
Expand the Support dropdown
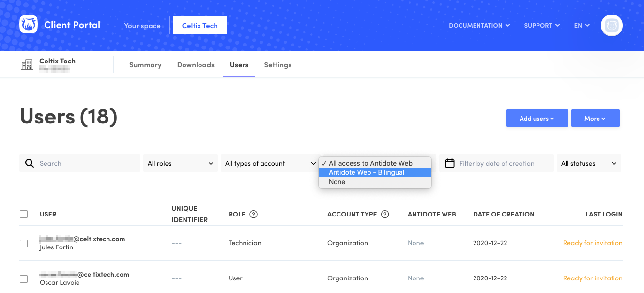coord(542,25)
